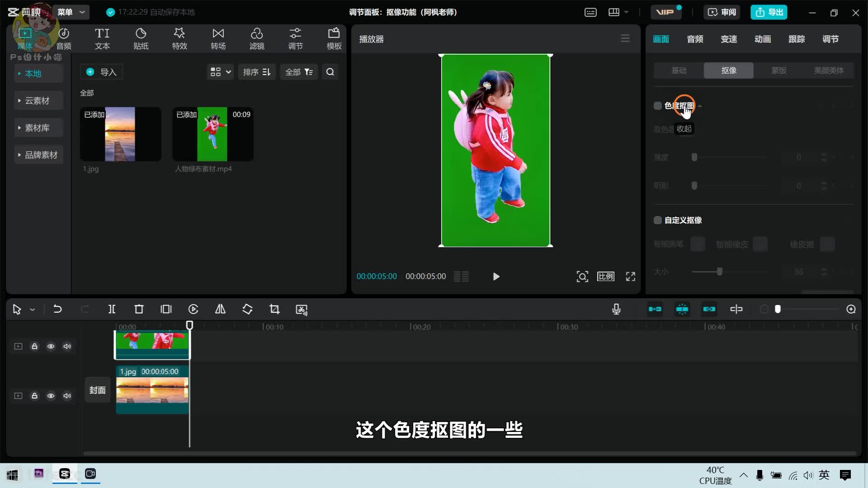
Task: Open the 特效 effects tab
Action: pyautogui.click(x=179, y=39)
